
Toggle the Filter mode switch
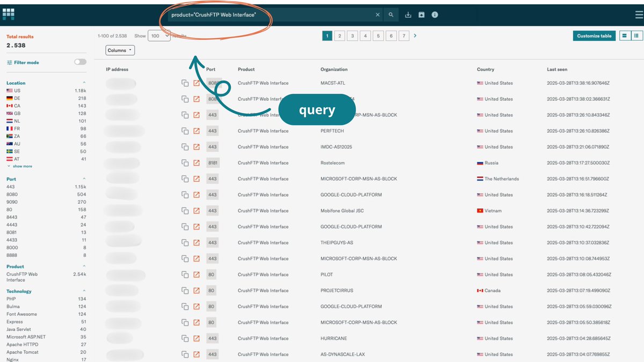[x=80, y=62]
